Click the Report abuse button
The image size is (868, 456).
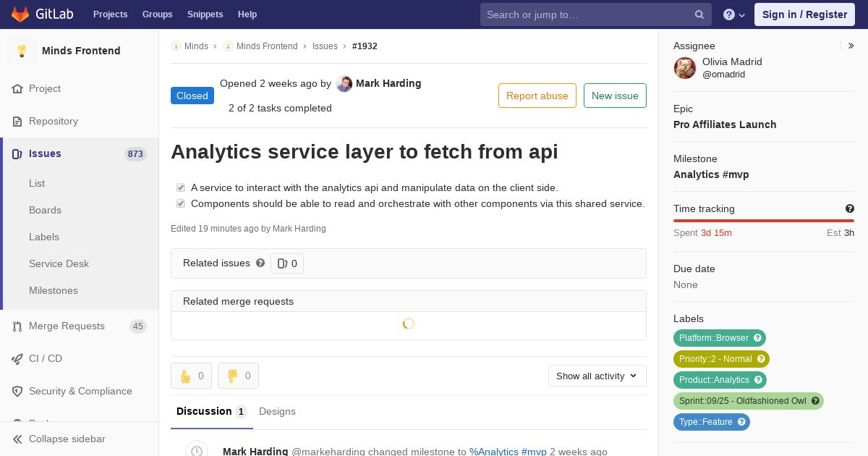click(537, 96)
